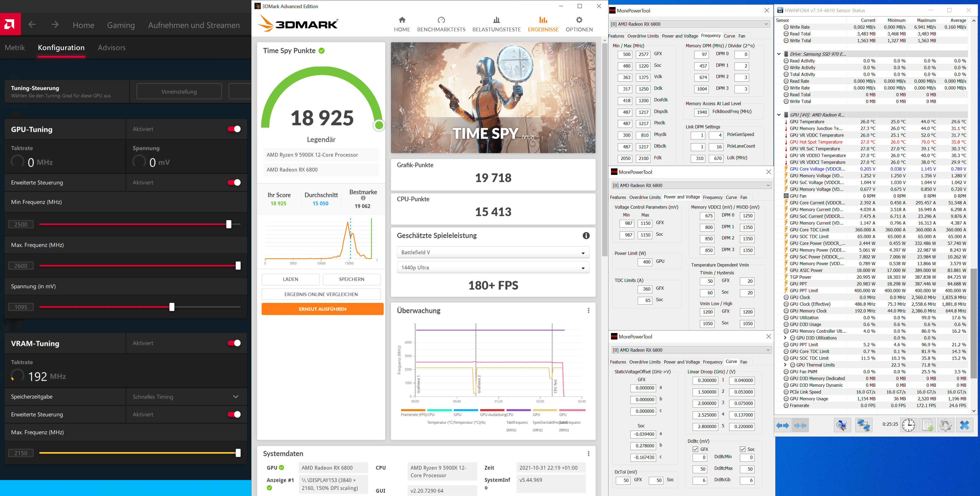Open Battlefield V game dropdown
980x496 pixels.
tap(493, 252)
